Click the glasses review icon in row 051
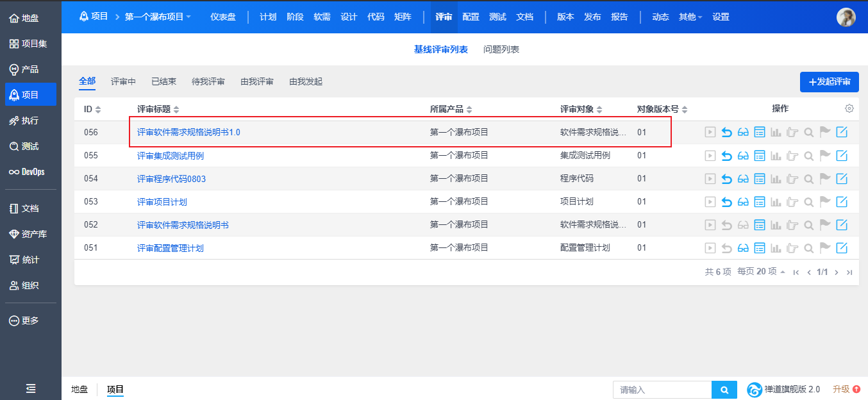868x400 pixels. point(743,248)
